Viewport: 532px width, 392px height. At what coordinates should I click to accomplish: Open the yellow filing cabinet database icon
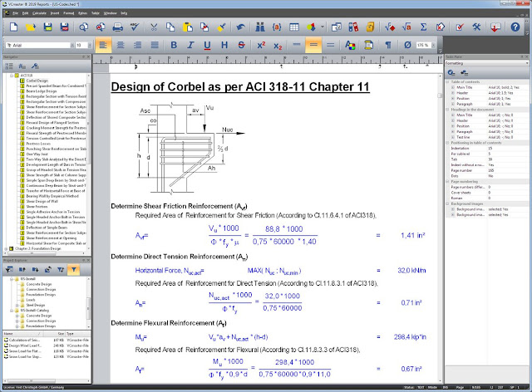(x=370, y=27)
